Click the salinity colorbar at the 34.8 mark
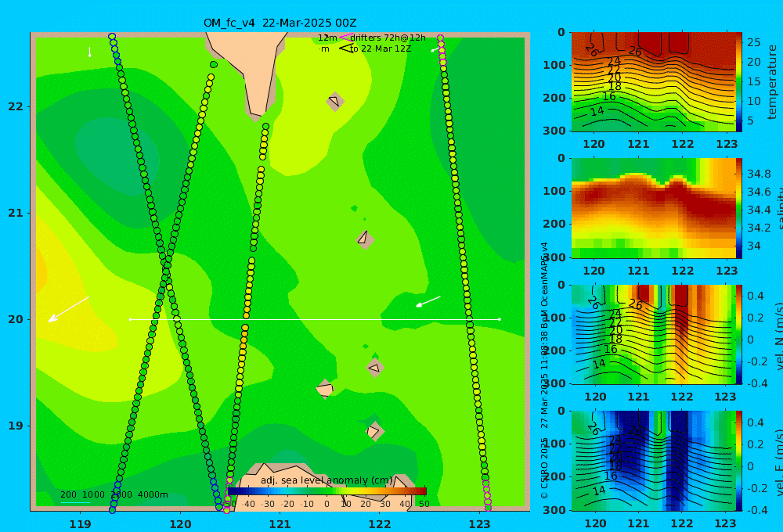This screenshot has width=783, height=532. [x=740, y=174]
